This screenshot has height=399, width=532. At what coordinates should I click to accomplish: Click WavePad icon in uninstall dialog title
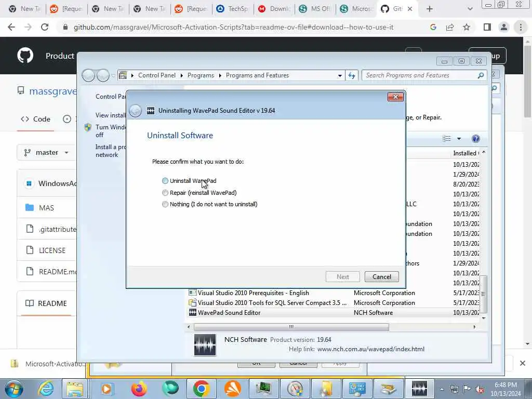151,111
